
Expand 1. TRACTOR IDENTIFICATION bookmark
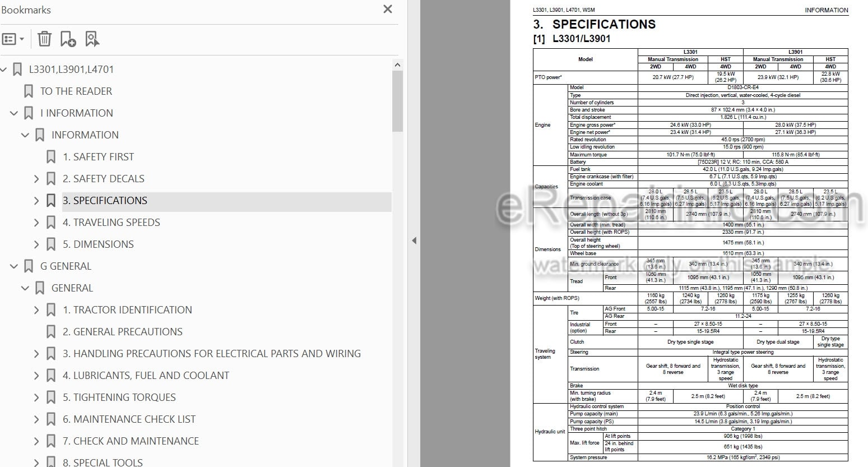pyautogui.click(x=36, y=310)
